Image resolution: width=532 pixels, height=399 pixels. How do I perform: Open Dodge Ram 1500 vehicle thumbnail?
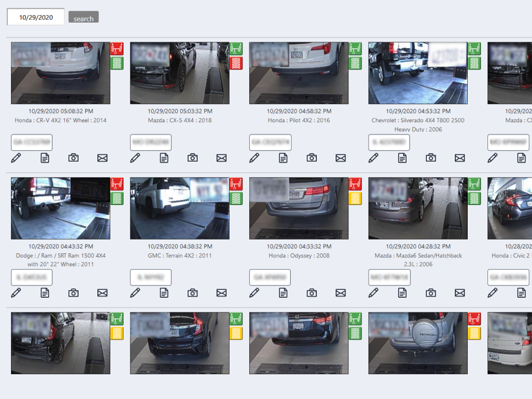pos(61,208)
